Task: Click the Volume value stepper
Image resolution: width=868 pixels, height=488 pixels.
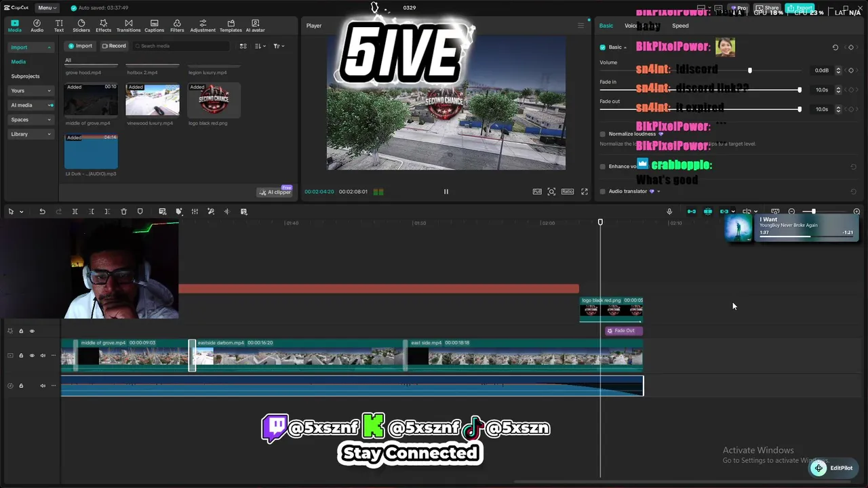Action: click(x=838, y=70)
